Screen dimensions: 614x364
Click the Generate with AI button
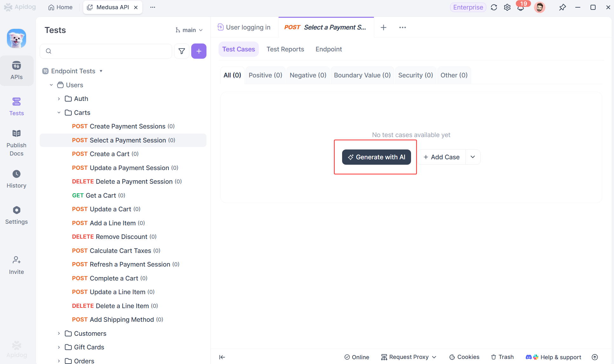pos(376,157)
